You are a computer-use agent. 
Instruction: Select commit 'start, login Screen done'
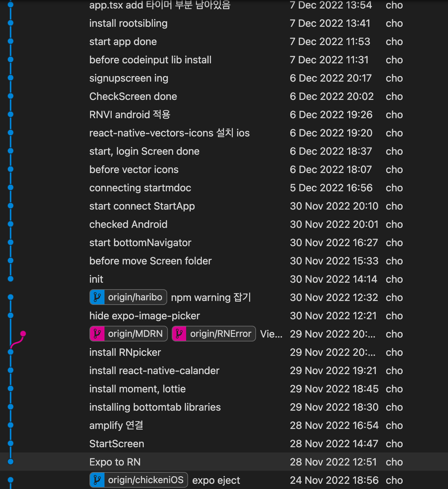click(144, 151)
